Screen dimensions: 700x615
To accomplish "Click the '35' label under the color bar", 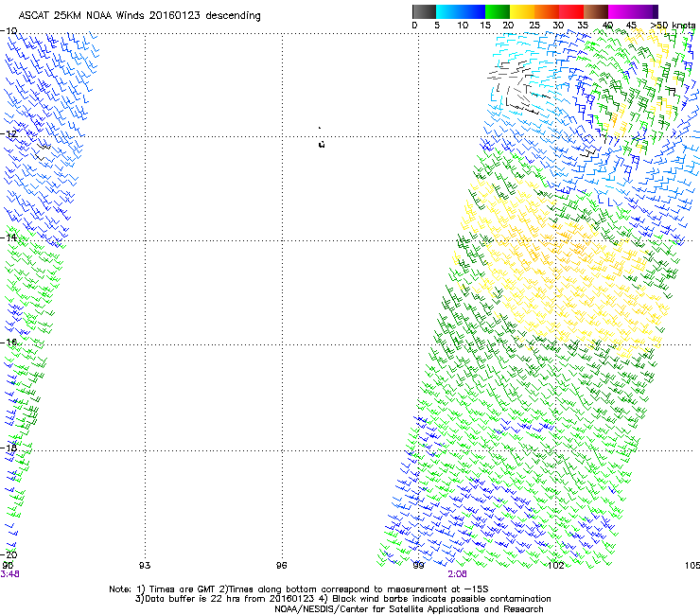I will point(583,26).
